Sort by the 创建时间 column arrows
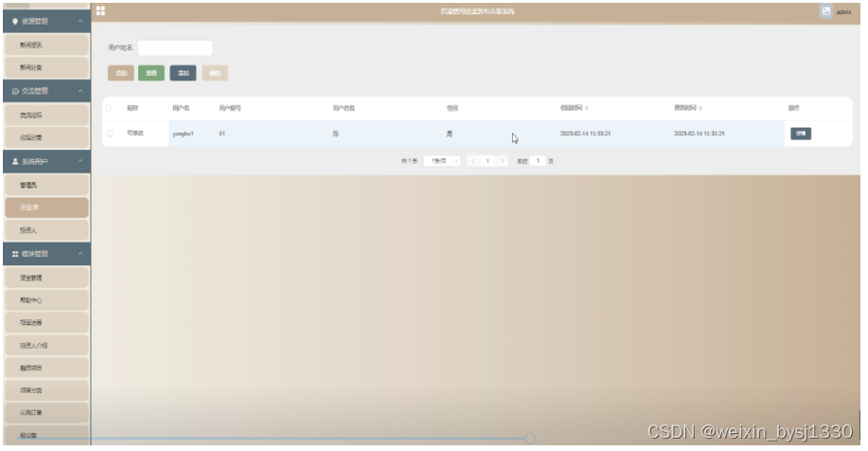This screenshot has height=451, width=868. click(586, 108)
